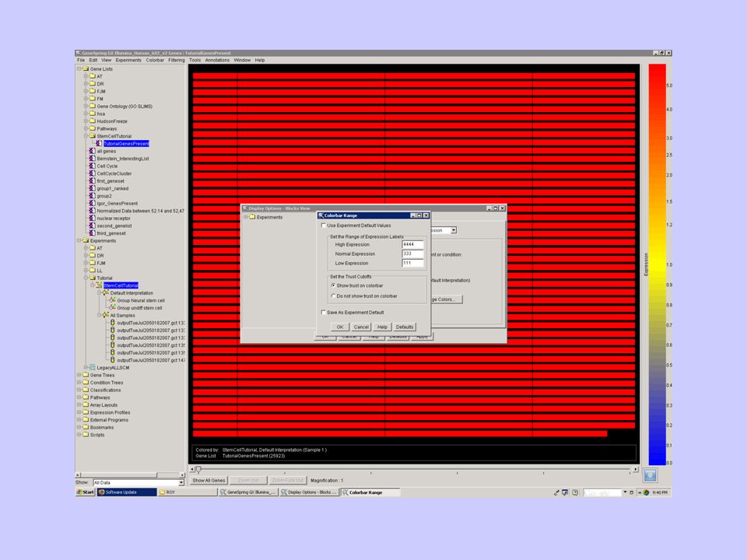Open the Experiments menu
Viewport: 747px width, 560px height.
click(128, 61)
